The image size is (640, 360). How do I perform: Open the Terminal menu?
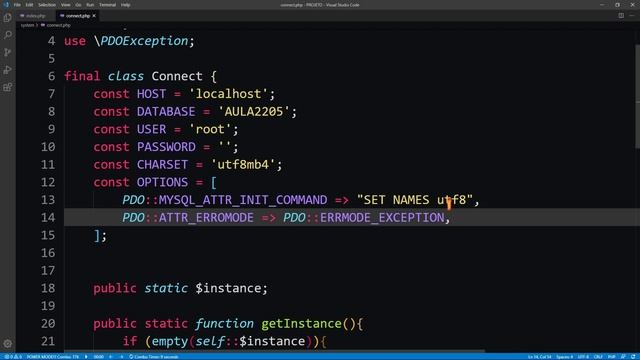(107, 5)
